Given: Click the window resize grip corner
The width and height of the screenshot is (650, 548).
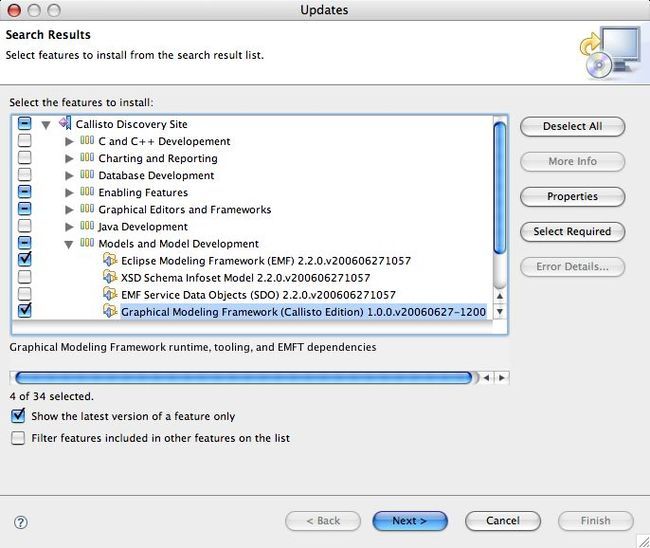Looking at the screenshot, I should (x=643, y=541).
